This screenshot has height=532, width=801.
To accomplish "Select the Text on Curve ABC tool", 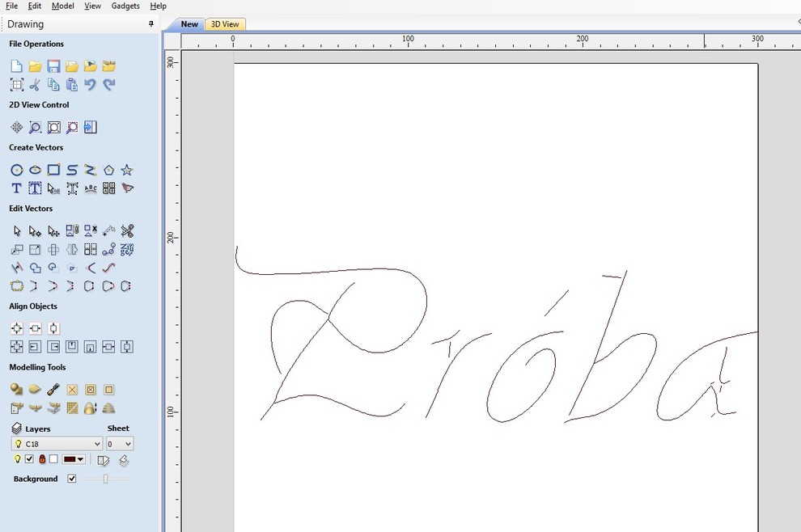I will (x=91, y=188).
